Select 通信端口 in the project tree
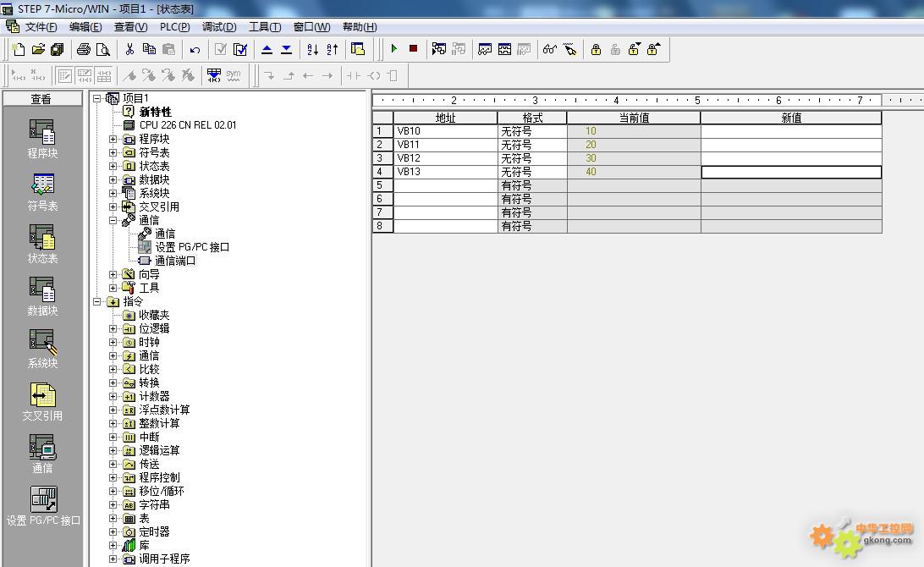This screenshot has height=567, width=924. [x=174, y=261]
